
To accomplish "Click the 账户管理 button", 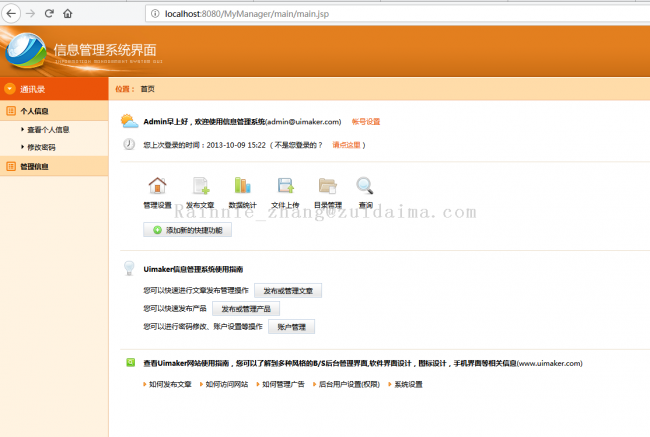I will (x=289, y=327).
